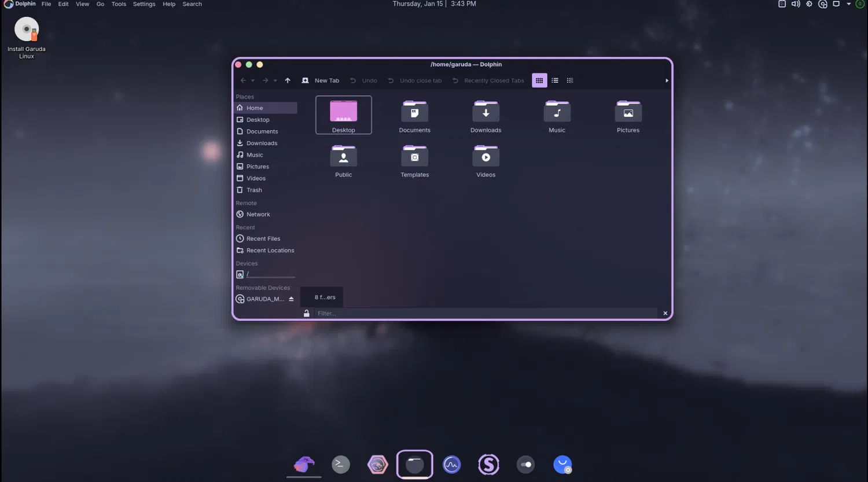868x482 pixels.
Task: Open the volume tray icon
Action: click(x=796, y=4)
